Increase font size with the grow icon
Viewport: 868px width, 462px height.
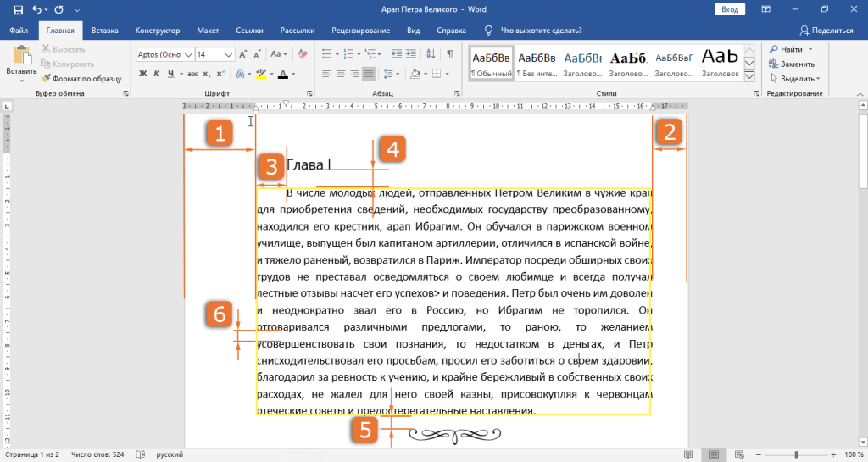click(x=243, y=54)
